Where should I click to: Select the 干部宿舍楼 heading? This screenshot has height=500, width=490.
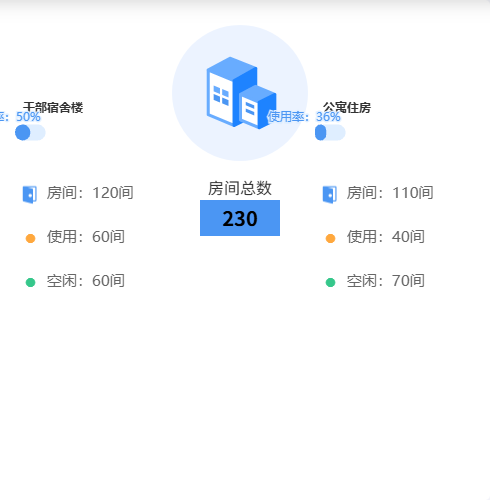click(x=53, y=107)
